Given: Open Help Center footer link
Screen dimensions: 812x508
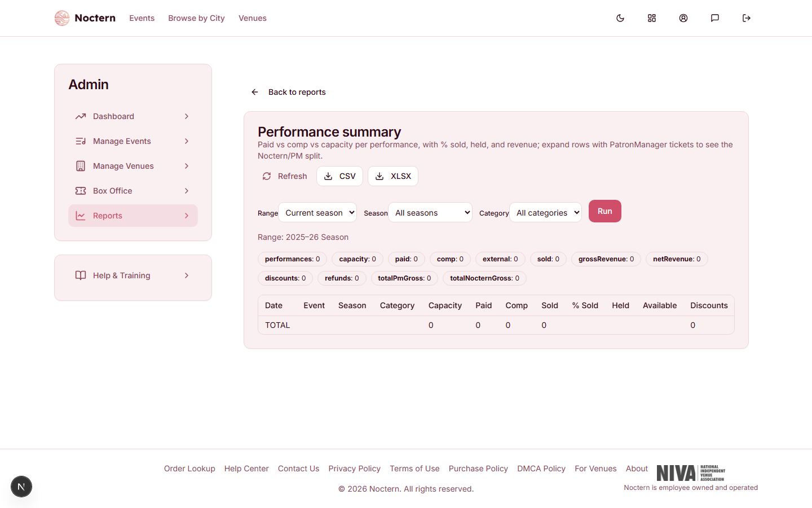Looking at the screenshot, I should pos(246,468).
